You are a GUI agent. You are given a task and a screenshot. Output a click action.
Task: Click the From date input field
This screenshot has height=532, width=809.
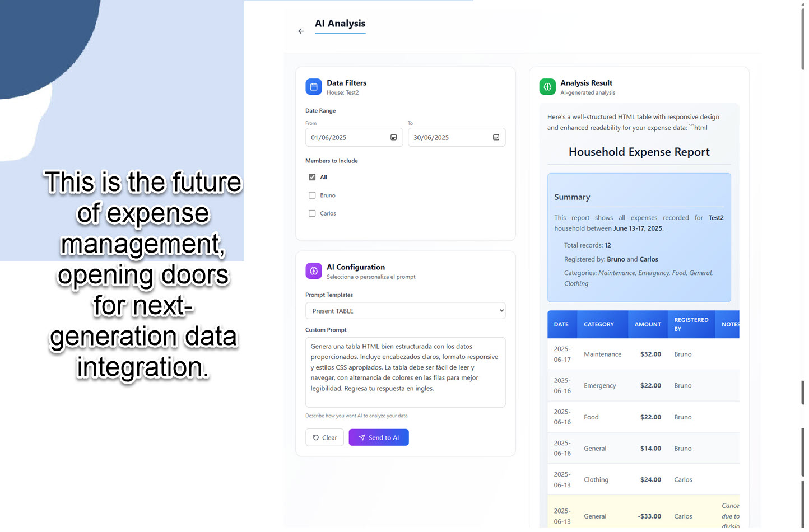(354, 137)
